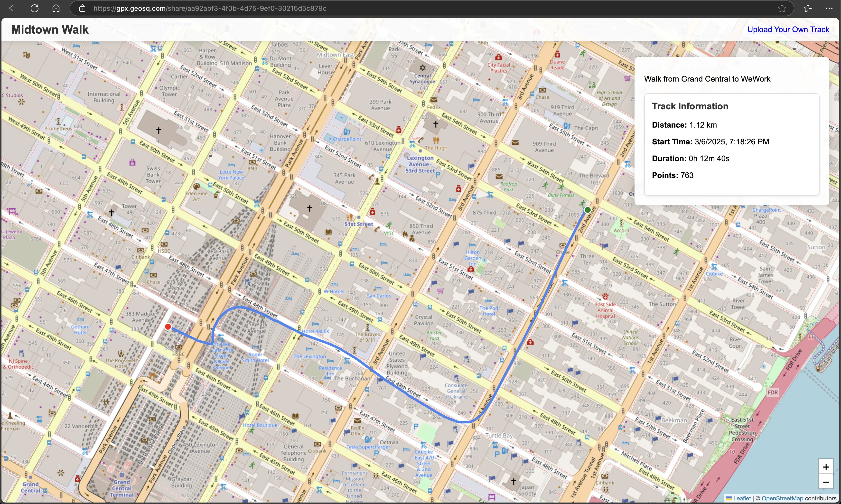Click the Roger Smith Hotel label
The height and width of the screenshot is (504, 841).
point(255,357)
